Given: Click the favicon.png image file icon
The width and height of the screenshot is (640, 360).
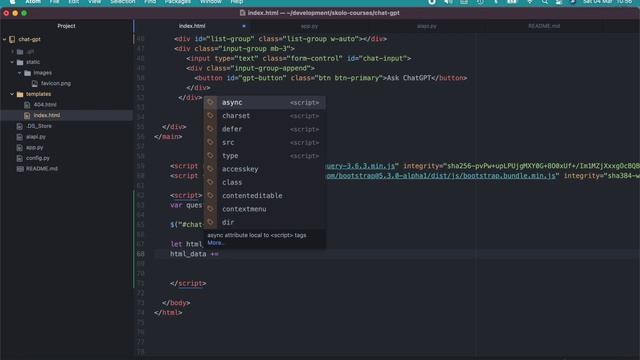Looking at the screenshot, I should click(x=35, y=84).
